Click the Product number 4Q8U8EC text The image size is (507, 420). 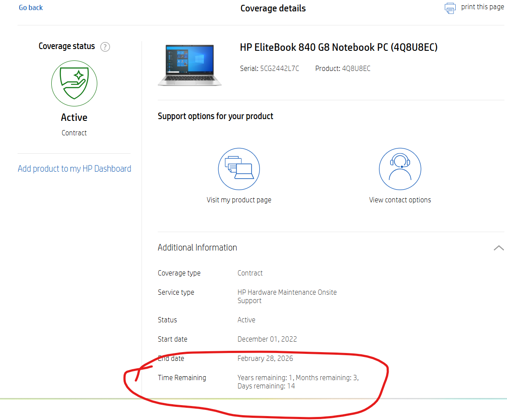pyautogui.click(x=355, y=68)
